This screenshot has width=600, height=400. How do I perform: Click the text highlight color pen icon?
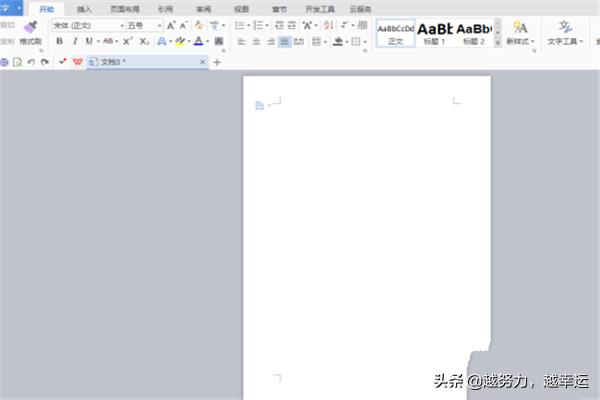[x=179, y=42]
